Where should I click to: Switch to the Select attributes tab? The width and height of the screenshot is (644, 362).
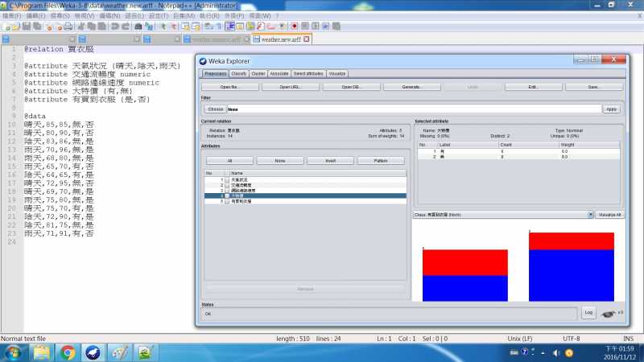point(308,74)
